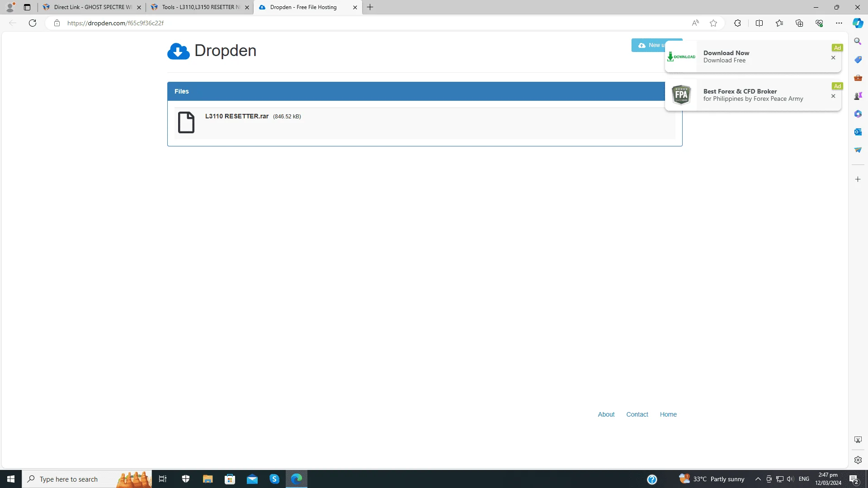Viewport: 868px width, 488px height.
Task: Click the Microsoft Edge taskbar icon
Action: coord(297,479)
